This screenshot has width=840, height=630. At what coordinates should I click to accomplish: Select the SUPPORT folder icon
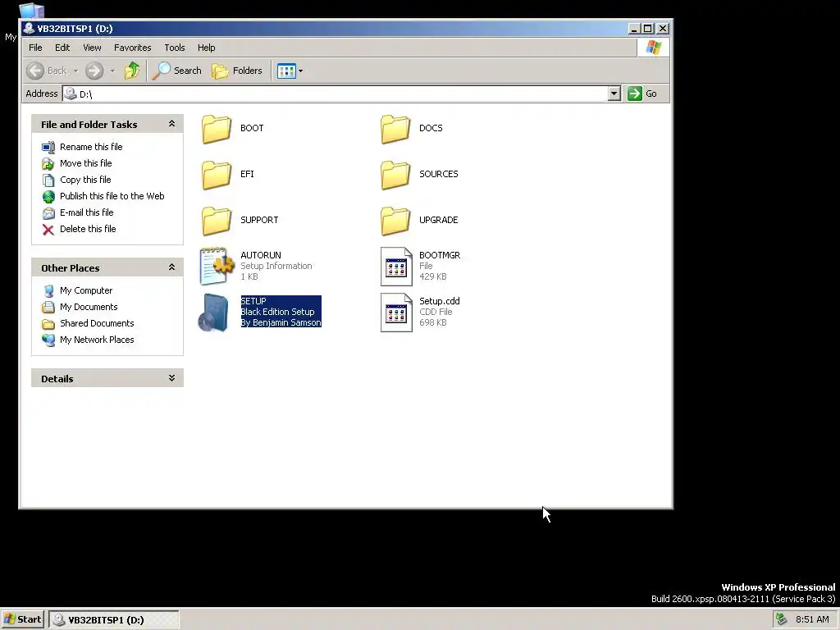[217, 221]
